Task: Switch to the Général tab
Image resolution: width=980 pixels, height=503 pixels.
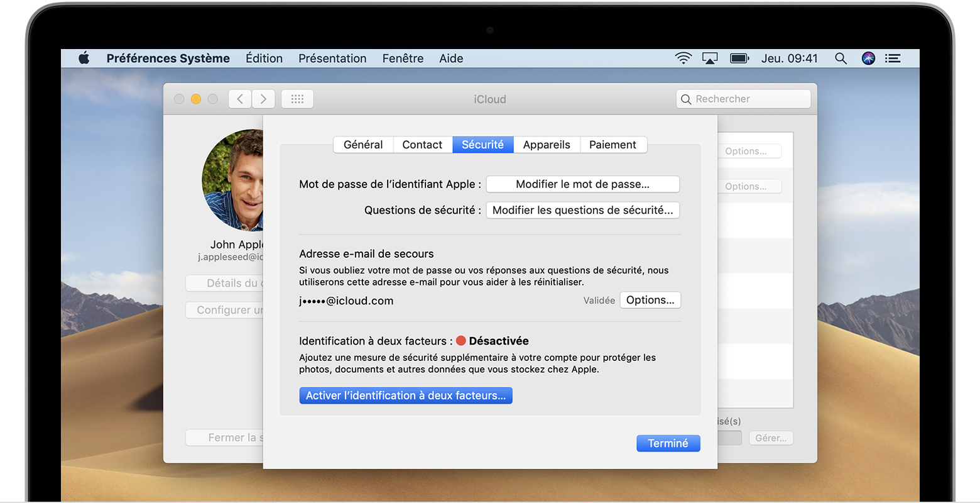Action: [x=363, y=145]
